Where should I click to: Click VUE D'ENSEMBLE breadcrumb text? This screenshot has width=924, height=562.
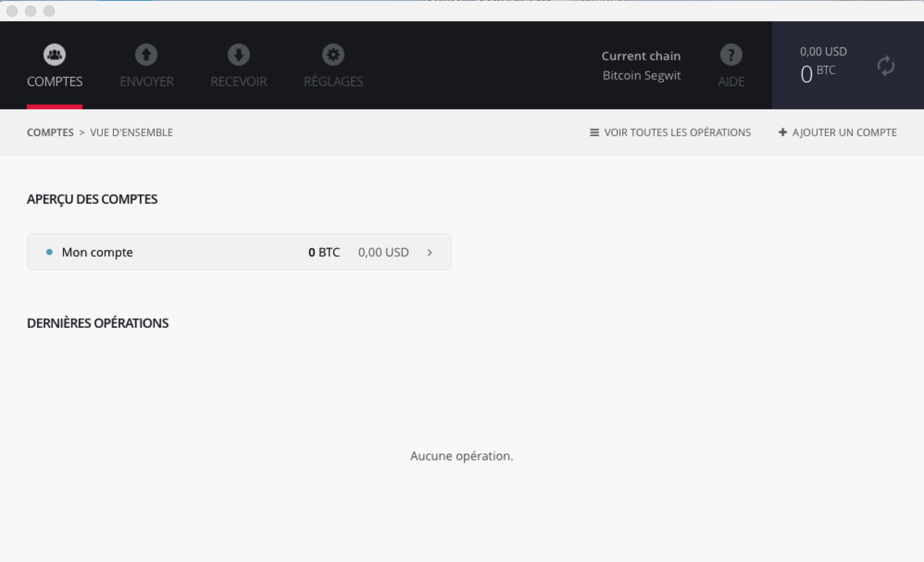[131, 132]
